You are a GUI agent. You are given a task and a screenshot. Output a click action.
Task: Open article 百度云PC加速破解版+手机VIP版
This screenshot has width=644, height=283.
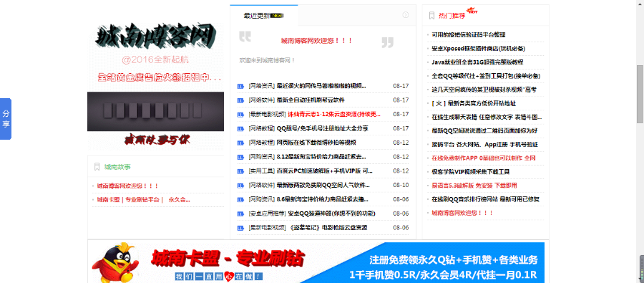pos(324,171)
